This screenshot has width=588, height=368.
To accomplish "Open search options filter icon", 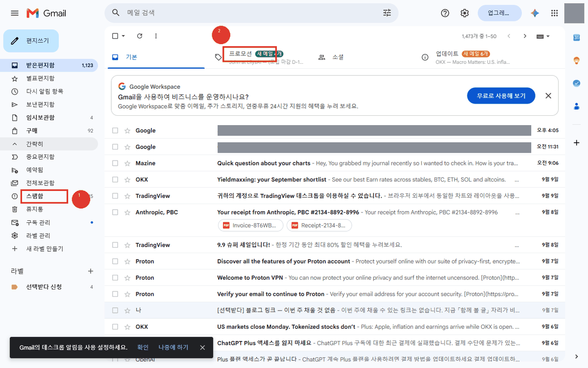I will pos(387,13).
